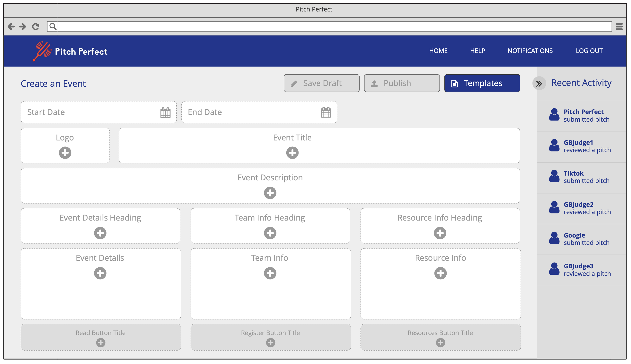Click the Pitch Perfect tuning fork logo

(42, 51)
